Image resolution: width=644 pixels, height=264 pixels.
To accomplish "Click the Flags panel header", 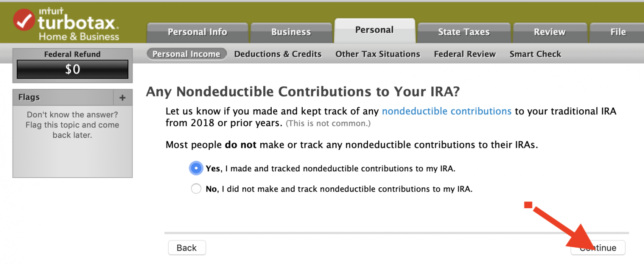I will click(x=63, y=97).
